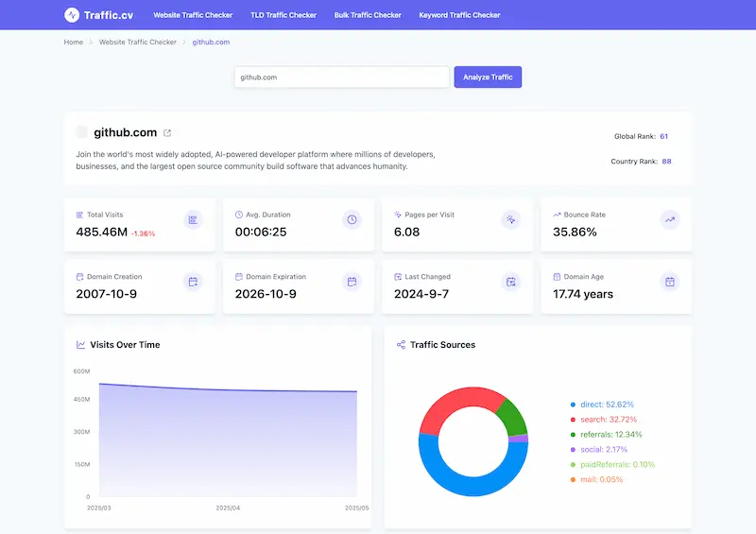Toggle paidReferrals: 0.10% legend label
Image resolution: width=756 pixels, height=534 pixels.
point(618,465)
